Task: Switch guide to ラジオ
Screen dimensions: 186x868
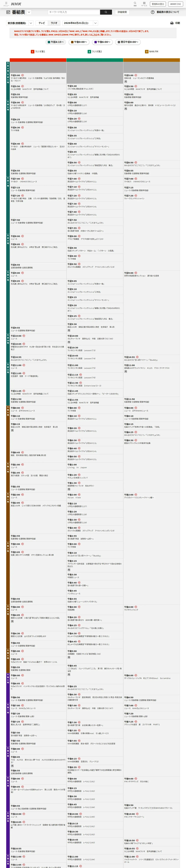Action: 54,23
